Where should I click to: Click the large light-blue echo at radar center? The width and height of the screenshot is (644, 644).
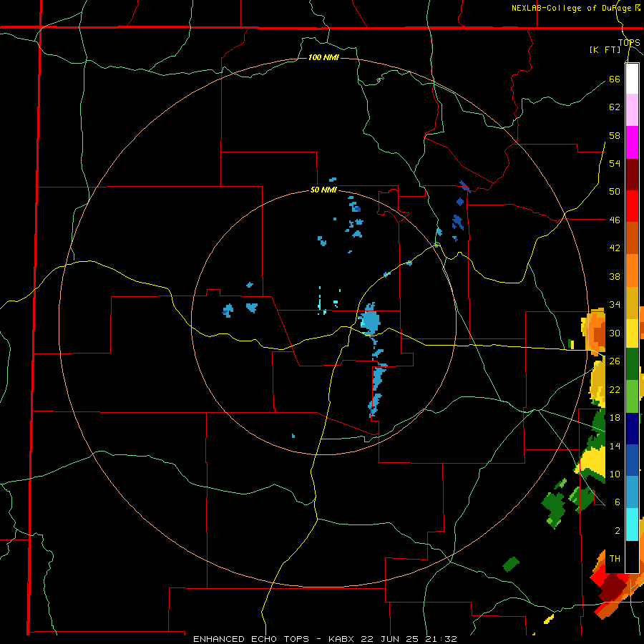pyautogui.click(x=370, y=320)
